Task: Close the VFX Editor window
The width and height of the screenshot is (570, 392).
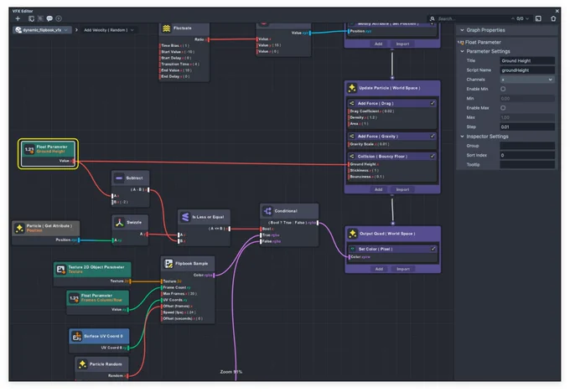Action: click(557, 11)
